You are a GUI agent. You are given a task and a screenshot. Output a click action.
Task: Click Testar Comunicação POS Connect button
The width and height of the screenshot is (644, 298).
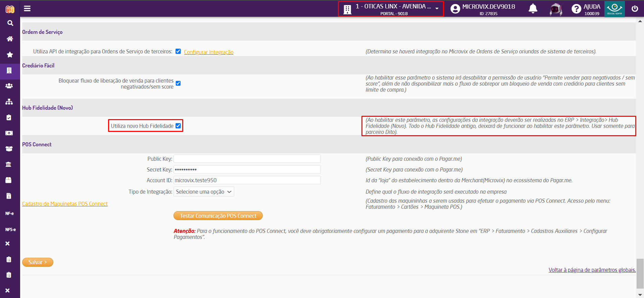218,216
